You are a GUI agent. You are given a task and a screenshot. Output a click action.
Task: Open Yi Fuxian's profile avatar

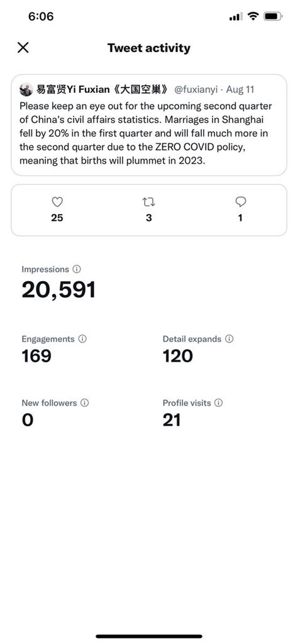click(26, 89)
